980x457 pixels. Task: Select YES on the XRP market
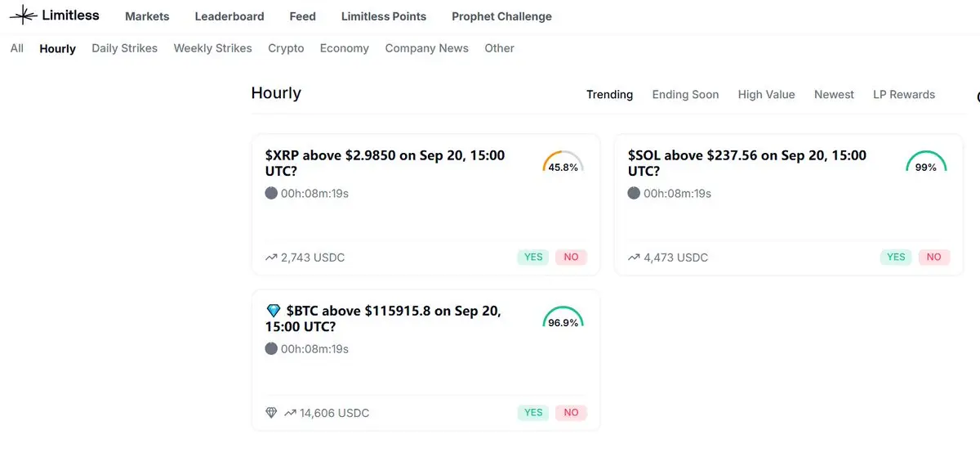pyautogui.click(x=533, y=257)
